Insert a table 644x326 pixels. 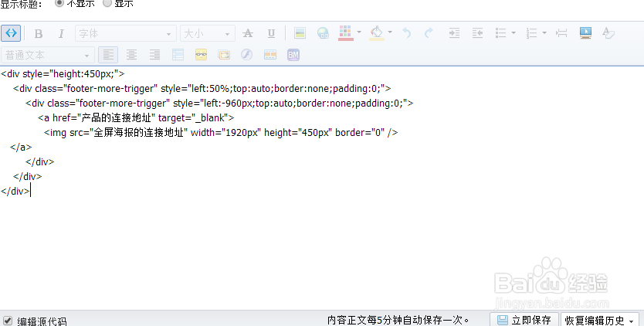(x=178, y=55)
